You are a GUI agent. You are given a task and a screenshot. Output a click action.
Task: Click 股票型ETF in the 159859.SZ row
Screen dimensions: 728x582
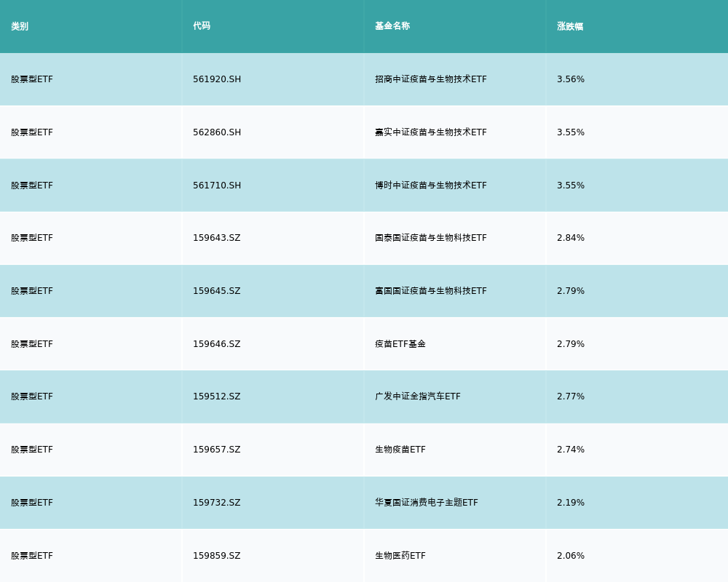(x=32, y=556)
